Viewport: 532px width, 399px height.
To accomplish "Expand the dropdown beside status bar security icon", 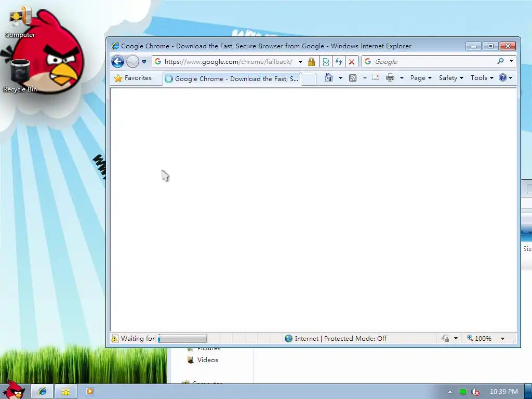I will pos(456,339).
